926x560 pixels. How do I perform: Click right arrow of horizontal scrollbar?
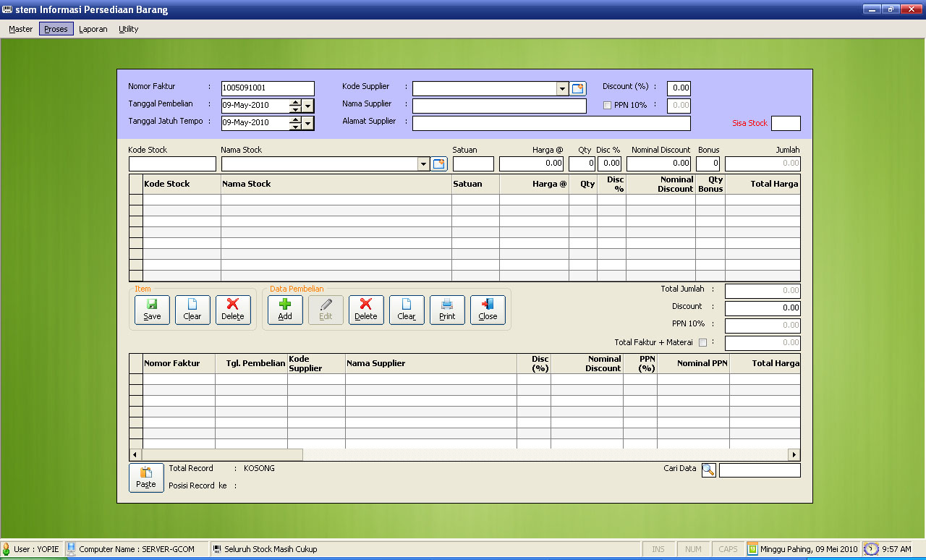tap(794, 455)
